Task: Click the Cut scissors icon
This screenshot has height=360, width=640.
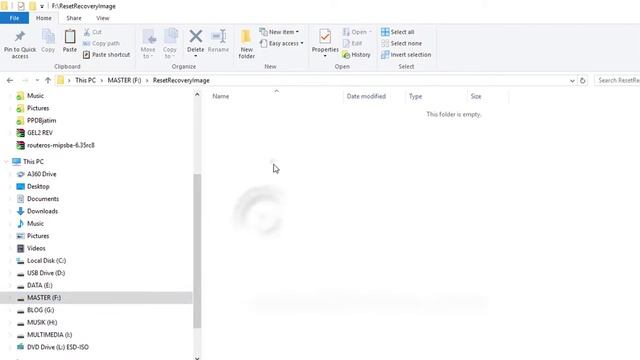Action: click(87, 32)
